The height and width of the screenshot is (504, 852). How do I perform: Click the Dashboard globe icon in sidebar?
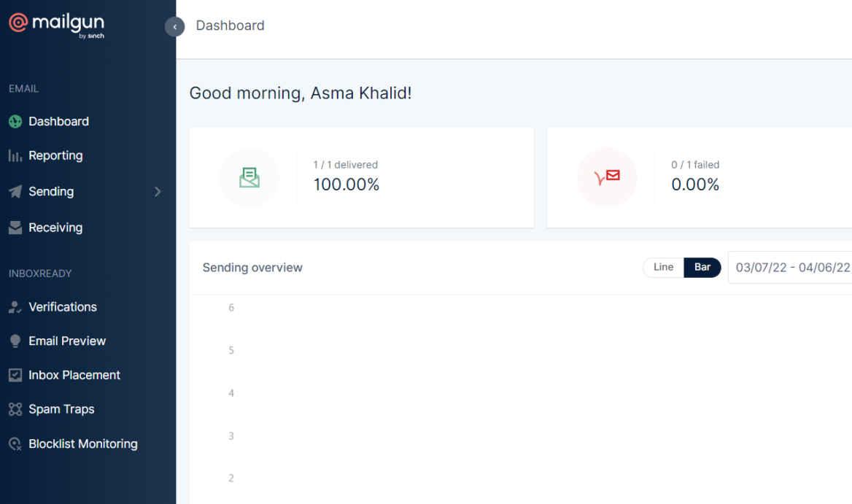(15, 122)
